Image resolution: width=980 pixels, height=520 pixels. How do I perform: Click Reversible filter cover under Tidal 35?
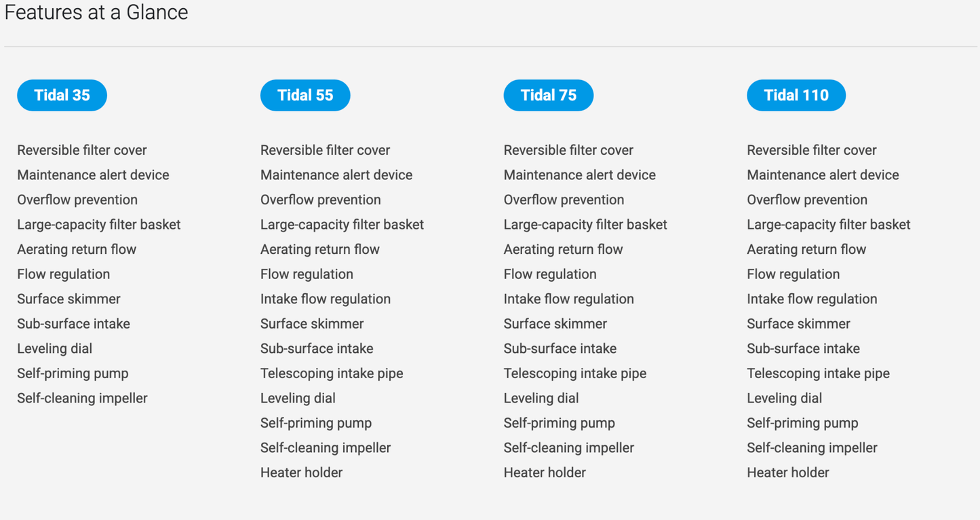(82, 150)
